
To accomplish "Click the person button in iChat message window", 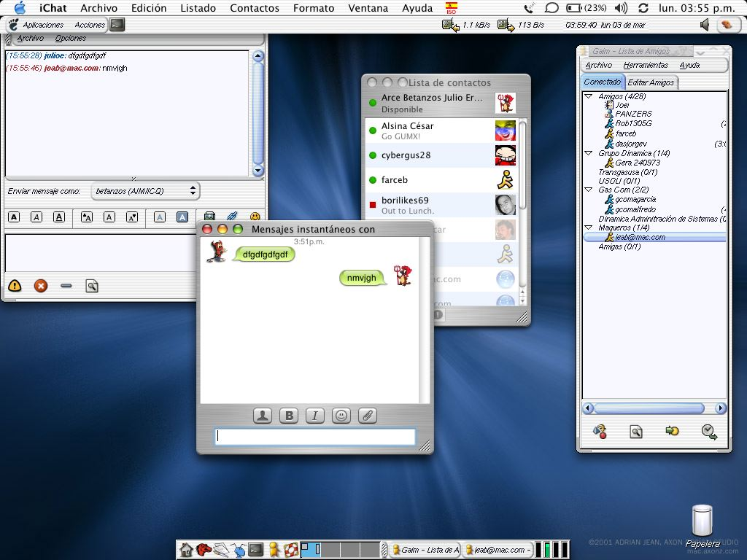I will click(263, 416).
